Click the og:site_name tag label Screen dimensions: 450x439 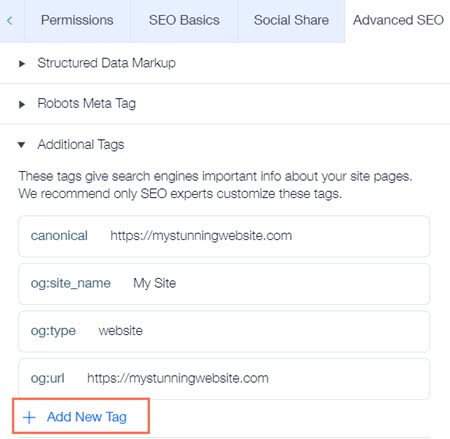(x=71, y=283)
